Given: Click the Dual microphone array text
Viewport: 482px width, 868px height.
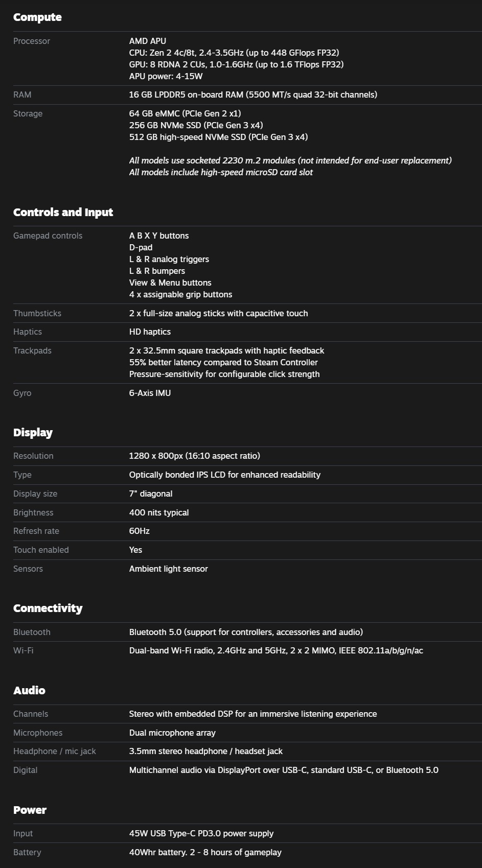Looking at the screenshot, I should pyautogui.click(x=172, y=733).
